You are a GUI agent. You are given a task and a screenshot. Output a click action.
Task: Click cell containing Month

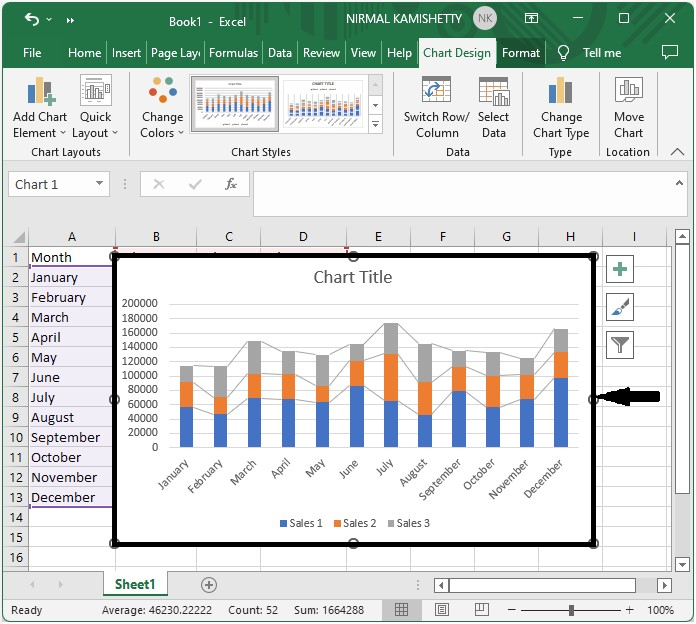[71, 257]
